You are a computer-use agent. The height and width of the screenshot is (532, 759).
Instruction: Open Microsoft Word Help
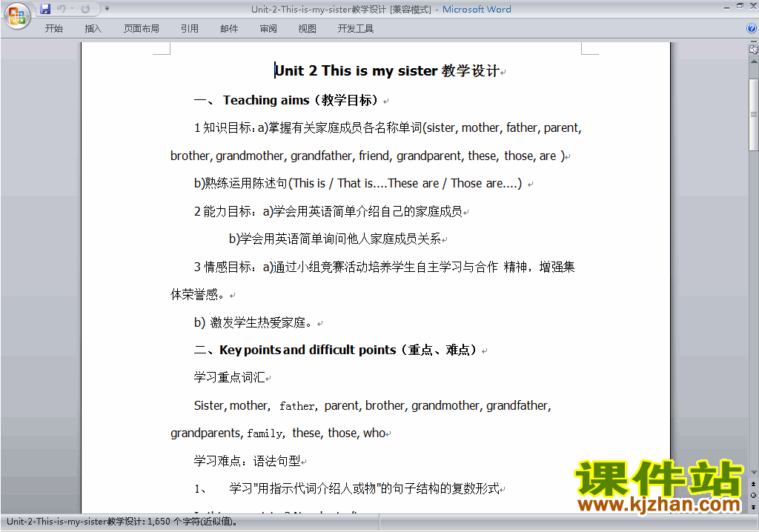(x=752, y=29)
